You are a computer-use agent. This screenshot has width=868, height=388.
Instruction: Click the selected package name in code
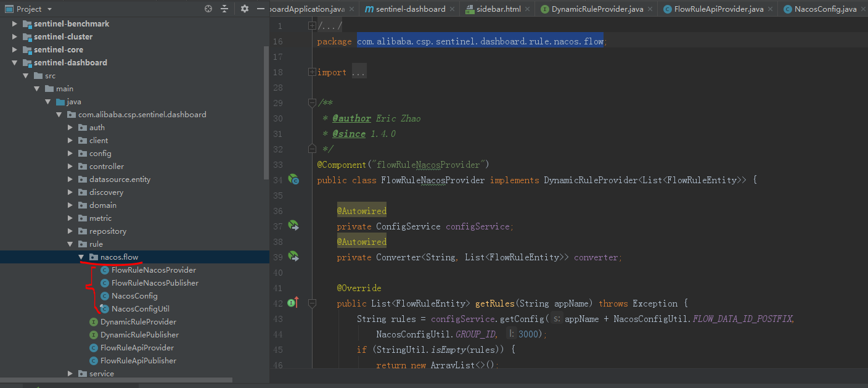point(480,41)
